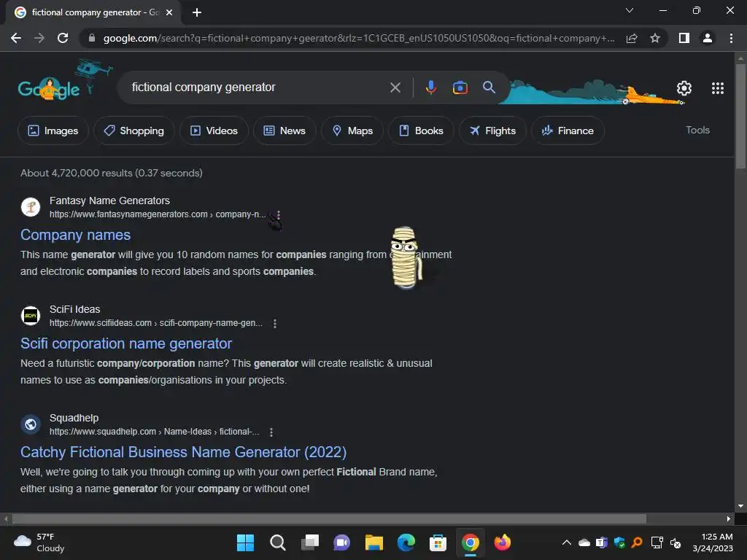Image resolution: width=747 pixels, height=560 pixels.
Task: Click the squadhelp.com URL
Action: (155, 432)
